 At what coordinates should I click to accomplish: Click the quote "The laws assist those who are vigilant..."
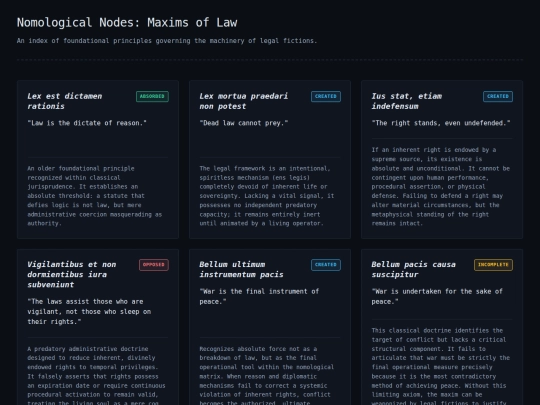point(89,311)
